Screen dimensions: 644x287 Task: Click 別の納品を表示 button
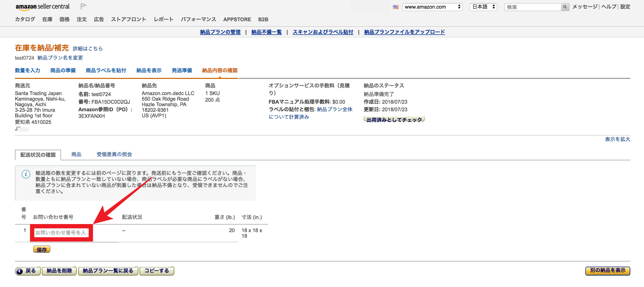coord(608,271)
